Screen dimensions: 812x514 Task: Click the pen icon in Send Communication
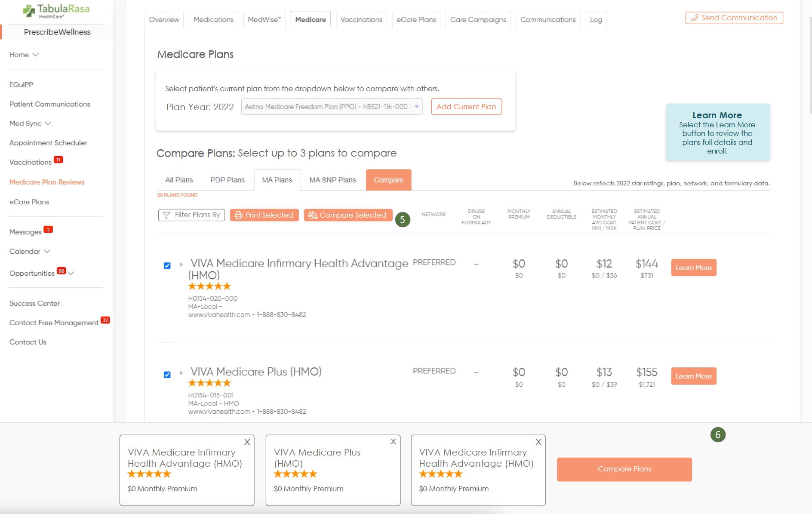694,18
